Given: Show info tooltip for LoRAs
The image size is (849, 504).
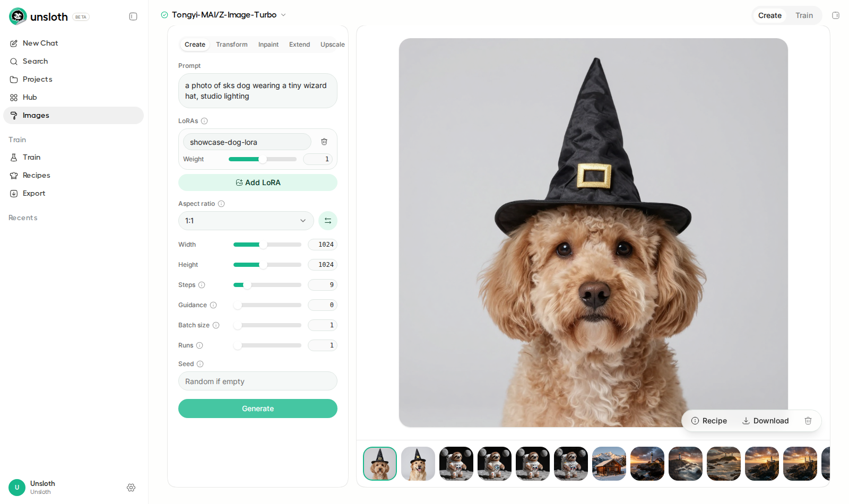Looking at the screenshot, I should click(204, 121).
